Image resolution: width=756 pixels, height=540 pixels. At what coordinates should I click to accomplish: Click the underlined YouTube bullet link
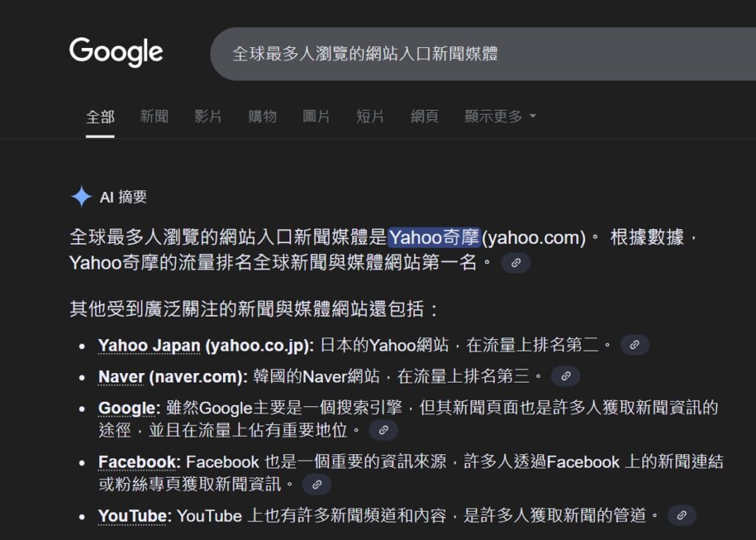pos(133,516)
